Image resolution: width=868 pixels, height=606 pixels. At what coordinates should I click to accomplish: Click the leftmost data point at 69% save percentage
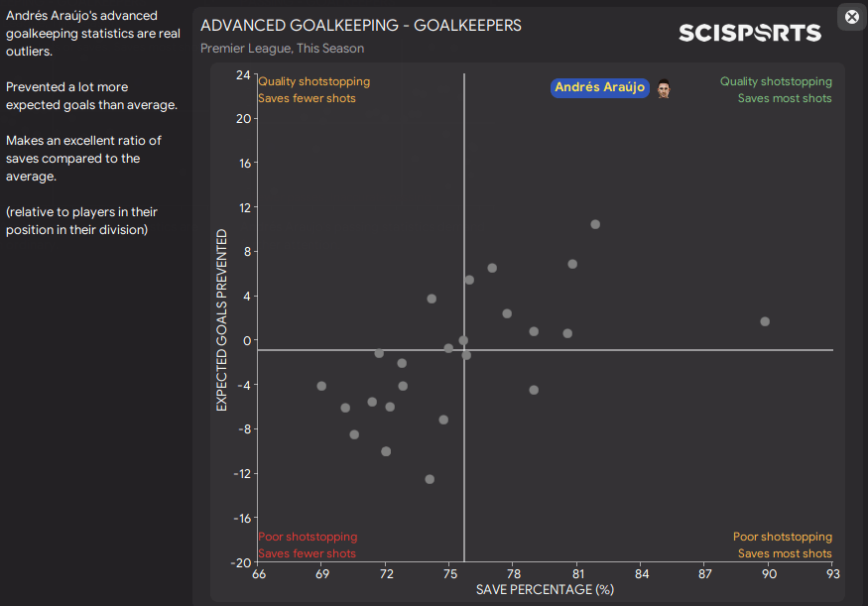point(321,386)
